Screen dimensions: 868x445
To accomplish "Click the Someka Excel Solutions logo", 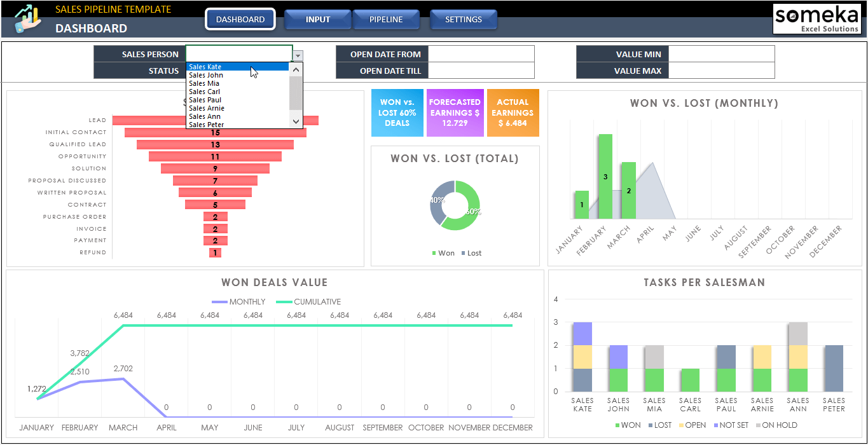I will [x=818, y=19].
